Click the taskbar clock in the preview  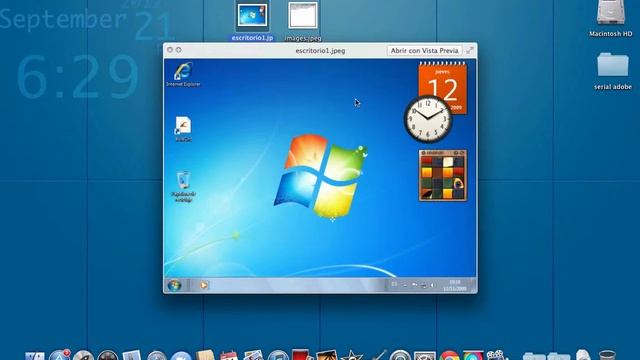pos(455,285)
